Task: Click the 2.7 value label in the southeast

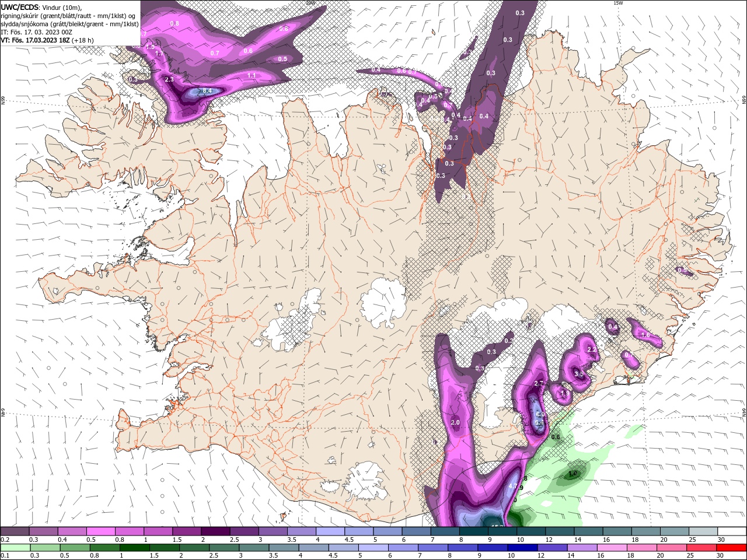Action: (539, 383)
